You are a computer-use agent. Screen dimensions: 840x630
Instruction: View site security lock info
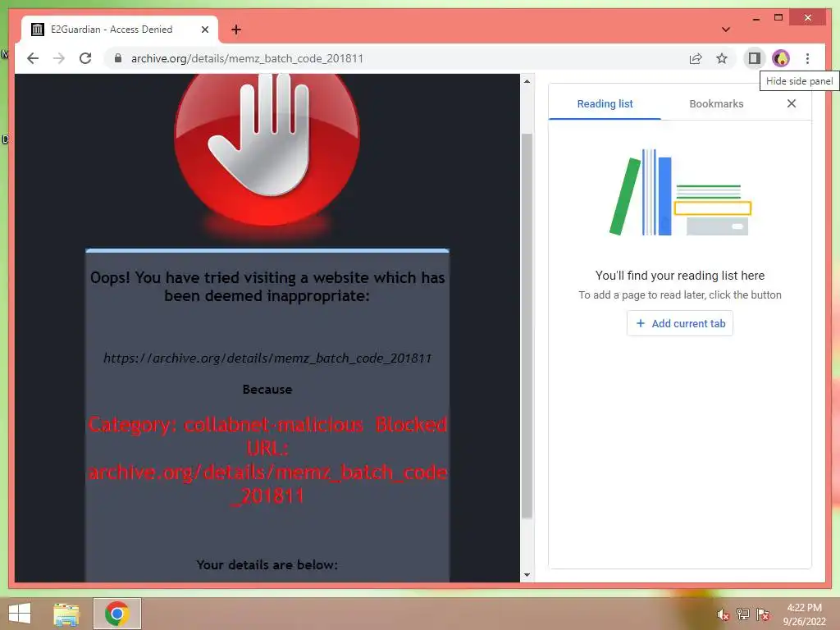point(118,58)
